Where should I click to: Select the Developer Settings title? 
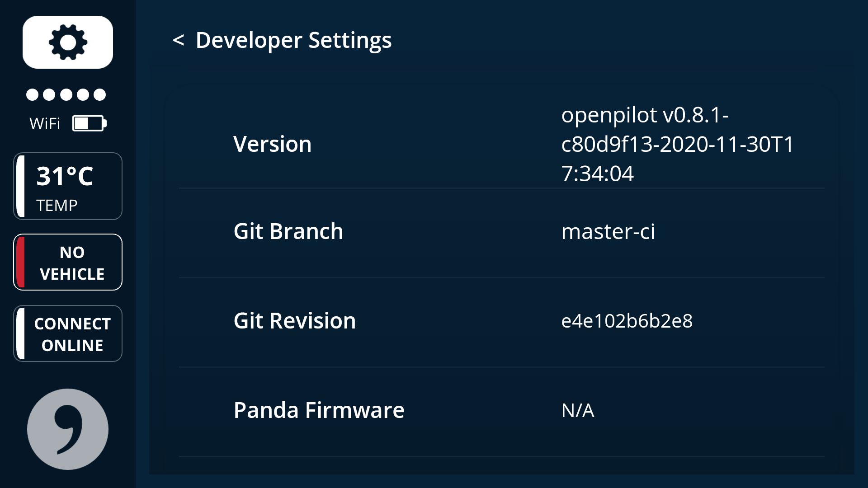click(293, 40)
